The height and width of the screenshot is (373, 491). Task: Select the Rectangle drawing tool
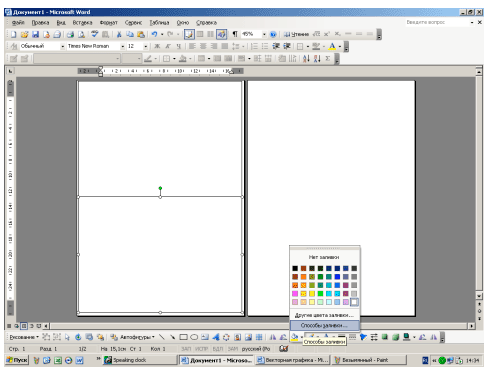pyautogui.click(x=183, y=337)
